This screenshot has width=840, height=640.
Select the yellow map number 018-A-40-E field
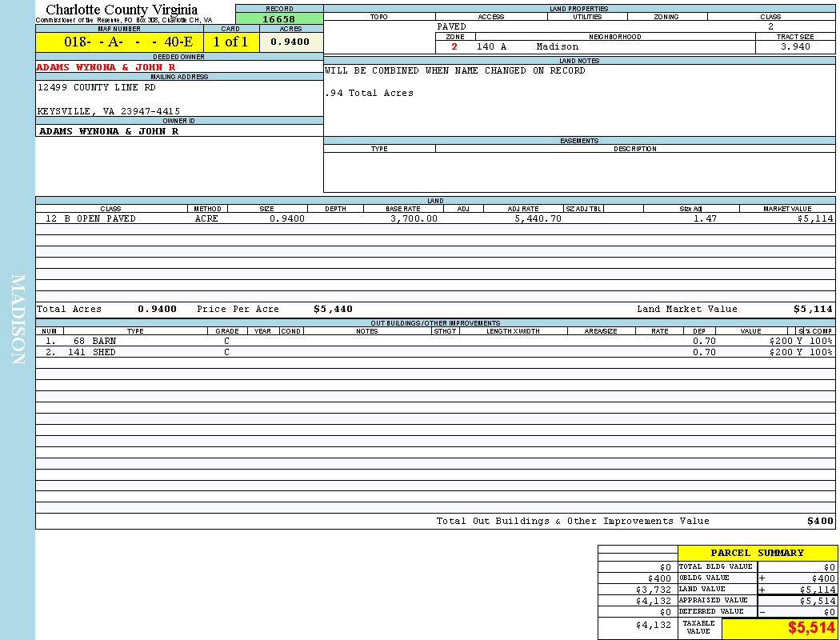pyautogui.click(x=119, y=42)
